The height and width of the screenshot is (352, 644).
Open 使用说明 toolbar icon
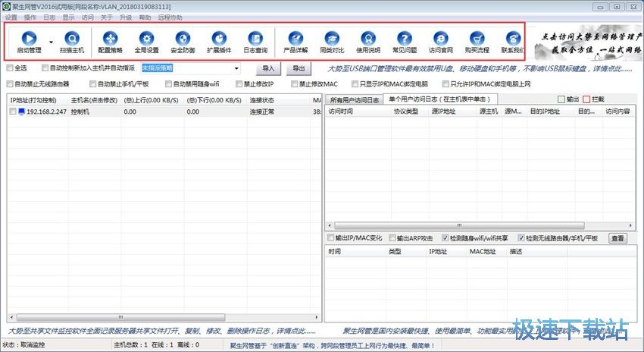(x=368, y=39)
